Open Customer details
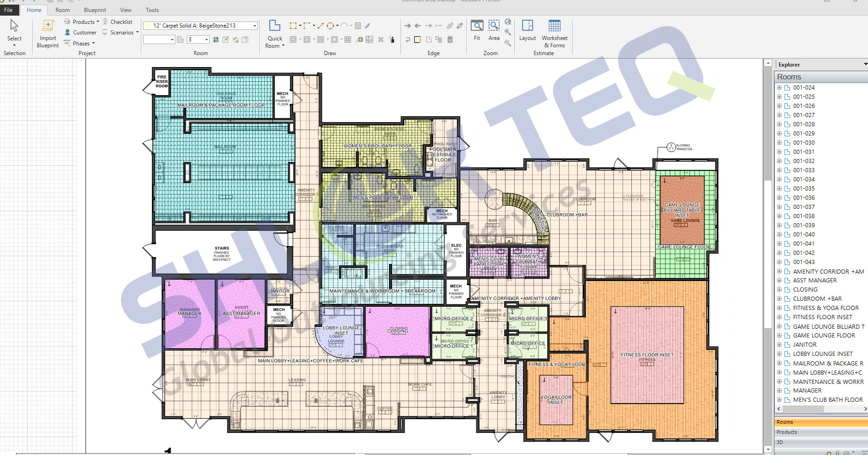The width and height of the screenshot is (868, 455). click(x=81, y=33)
